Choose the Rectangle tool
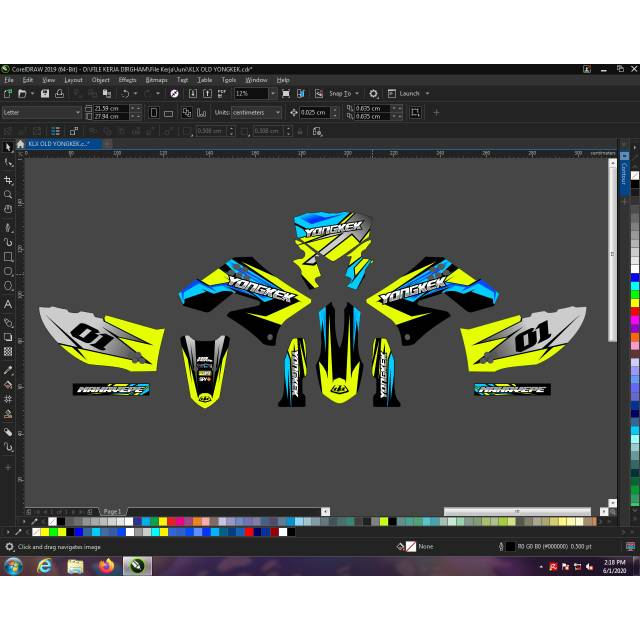Image resolution: width=640 pixels, height=640 pixels. [8, 257]
